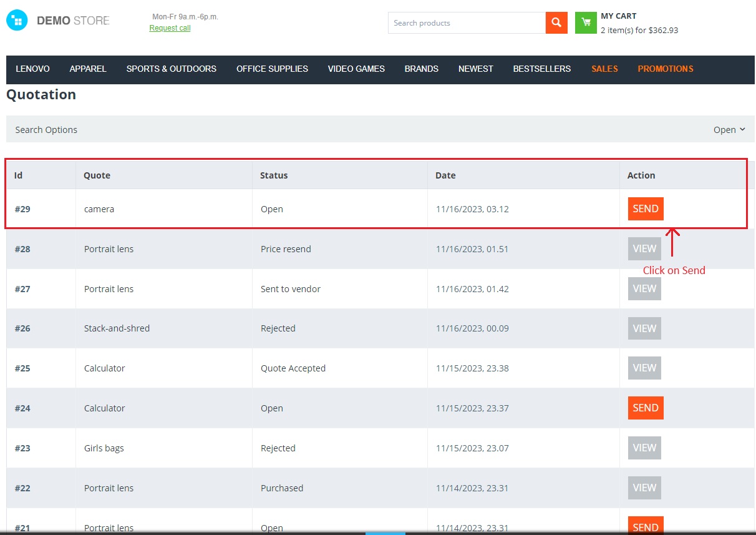
Task: Click the #25 quote id
Action: pos(22,368)
